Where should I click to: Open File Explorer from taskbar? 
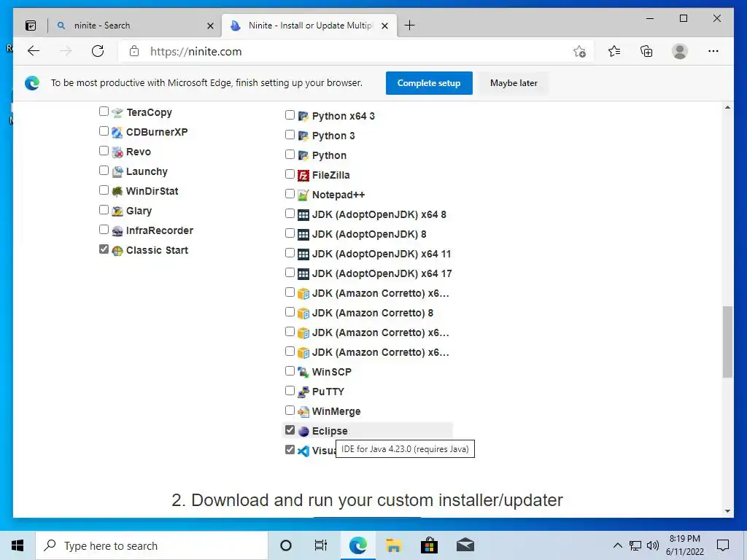coord(393,545)
